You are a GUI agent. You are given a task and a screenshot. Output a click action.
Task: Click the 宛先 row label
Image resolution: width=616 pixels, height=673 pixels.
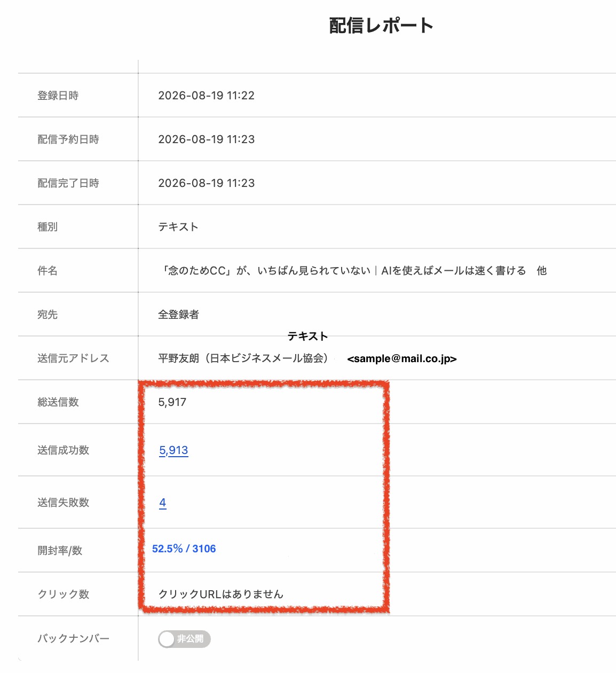48,315
